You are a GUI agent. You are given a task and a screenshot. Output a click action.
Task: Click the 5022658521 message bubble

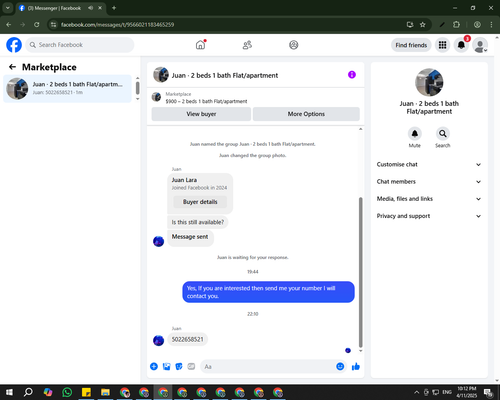coord(187,339)
